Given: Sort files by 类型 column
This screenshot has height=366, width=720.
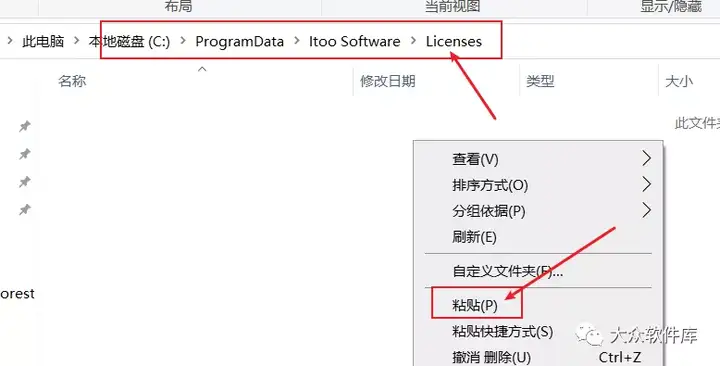Looking at the screenshot, I should coord(540,81).
